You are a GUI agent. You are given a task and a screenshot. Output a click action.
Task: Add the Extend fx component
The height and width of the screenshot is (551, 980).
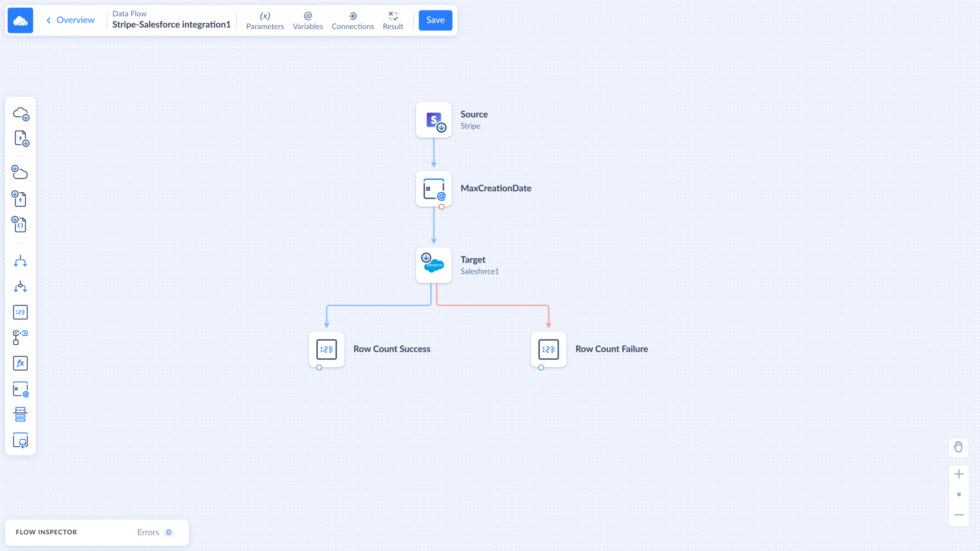coord(20,363)
